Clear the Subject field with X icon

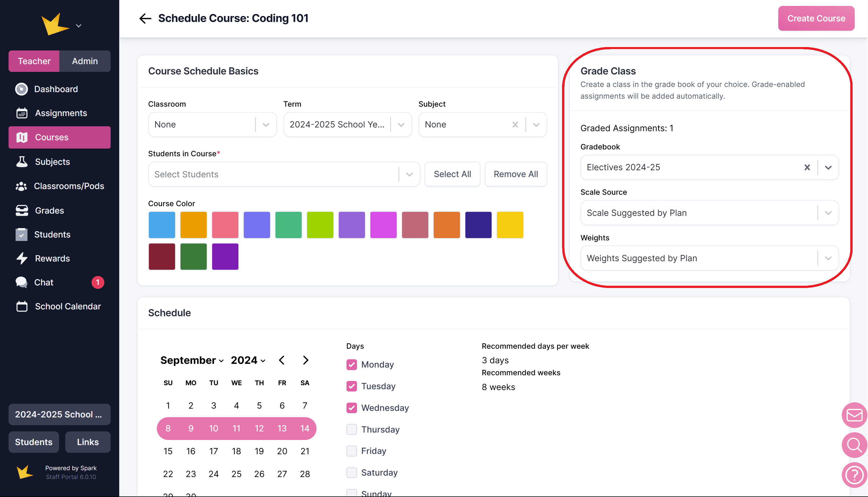pos(515,125)
